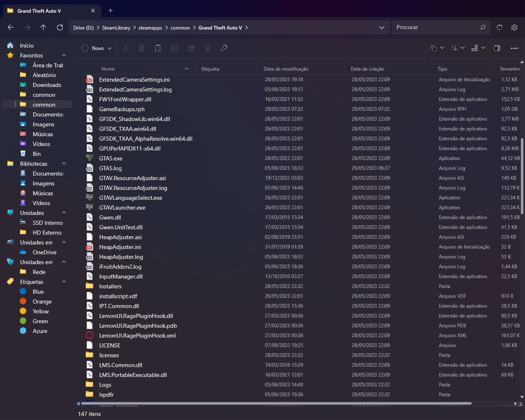This screenshot has width=525, height=420.
Task: Toggle the preview pane
Action: pos(497,48)
